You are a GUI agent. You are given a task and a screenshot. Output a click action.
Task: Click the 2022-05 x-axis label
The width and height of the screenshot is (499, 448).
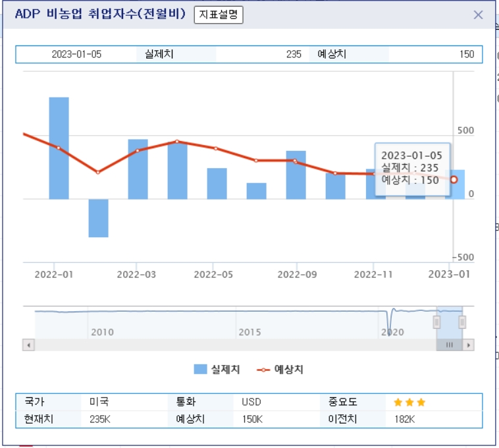point(213,275)
